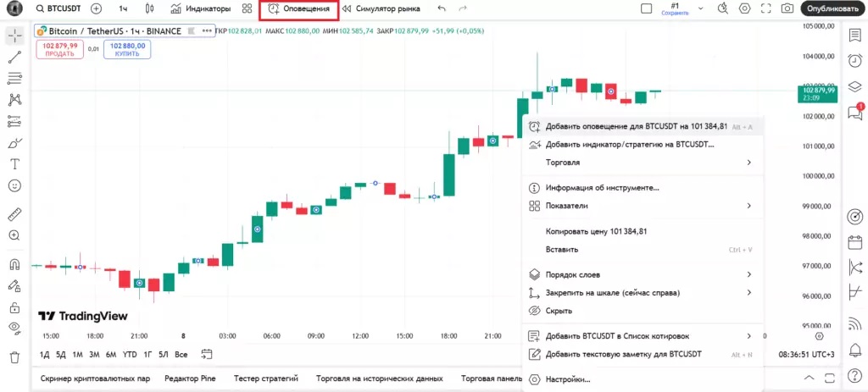Click the redo arrow

pyautogui.click(x=463, y=8)
